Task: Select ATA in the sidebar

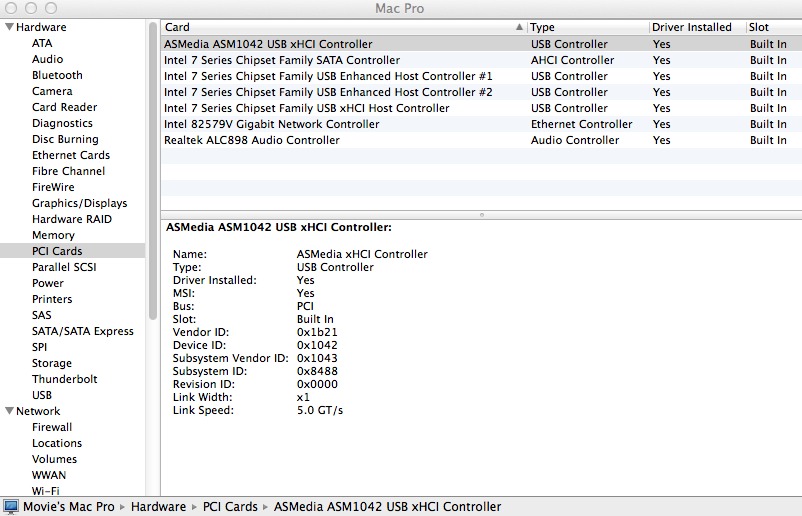Action: [x=42, y=43]
